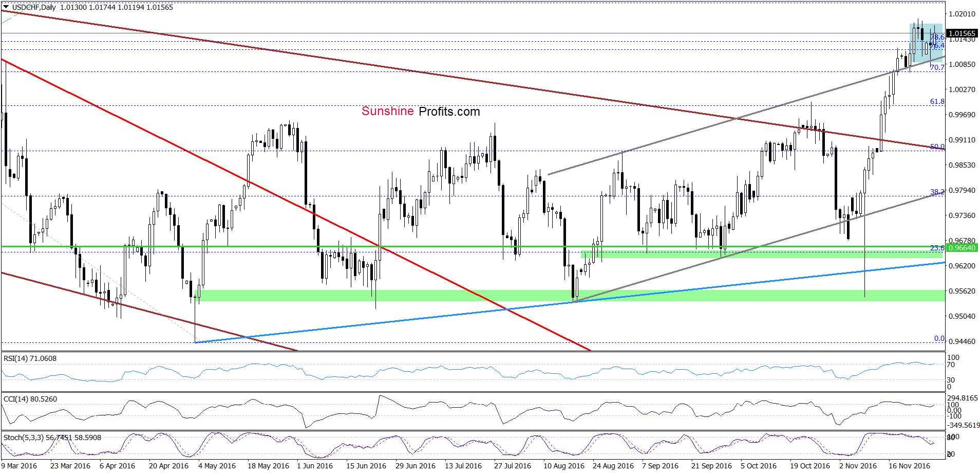Click the 1.02010 price axis label
The width and height of the screenshot is (980, 473).
[962, 14]
